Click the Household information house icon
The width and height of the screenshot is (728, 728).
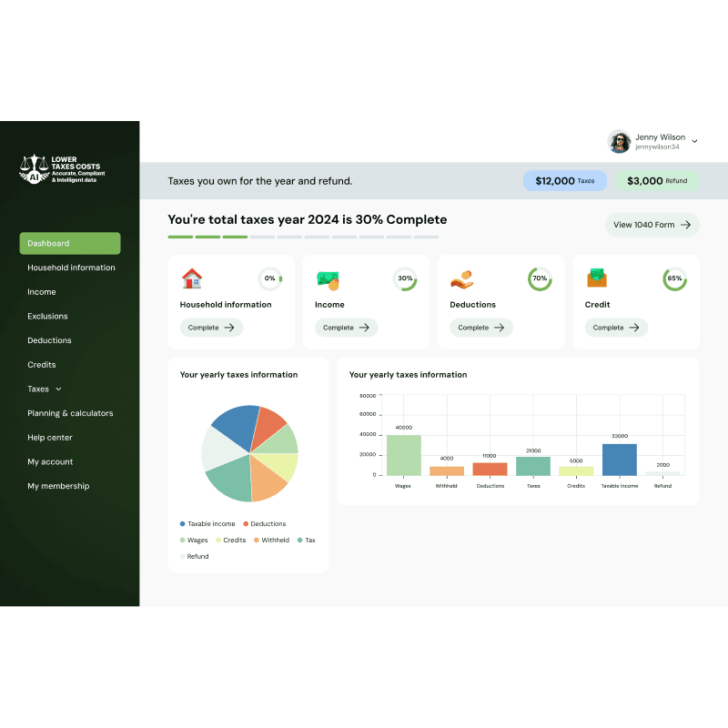click(192, 278)
